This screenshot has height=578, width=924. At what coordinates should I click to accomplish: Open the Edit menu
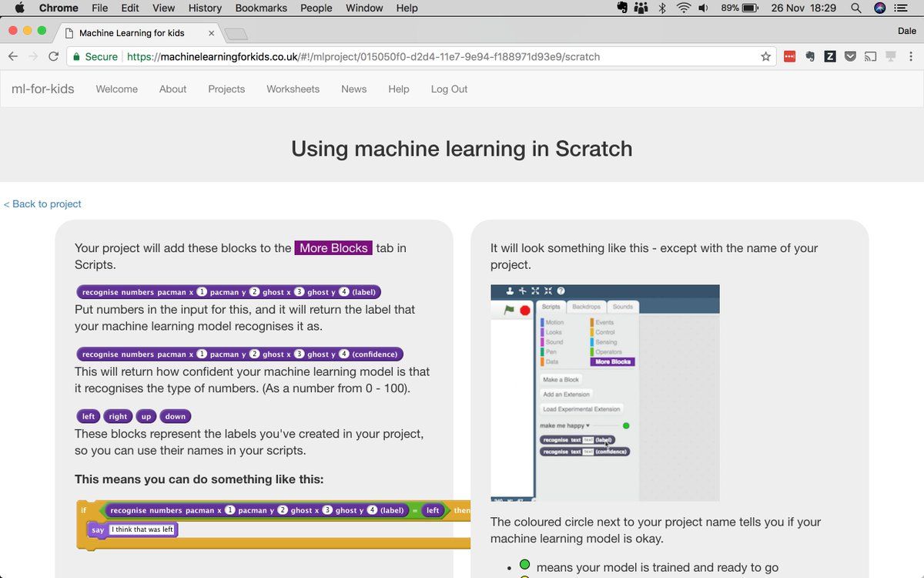(130, 8)
